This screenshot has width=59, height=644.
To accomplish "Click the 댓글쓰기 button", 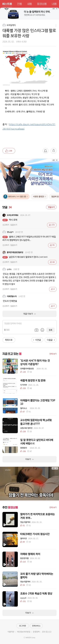I will 51,207.
